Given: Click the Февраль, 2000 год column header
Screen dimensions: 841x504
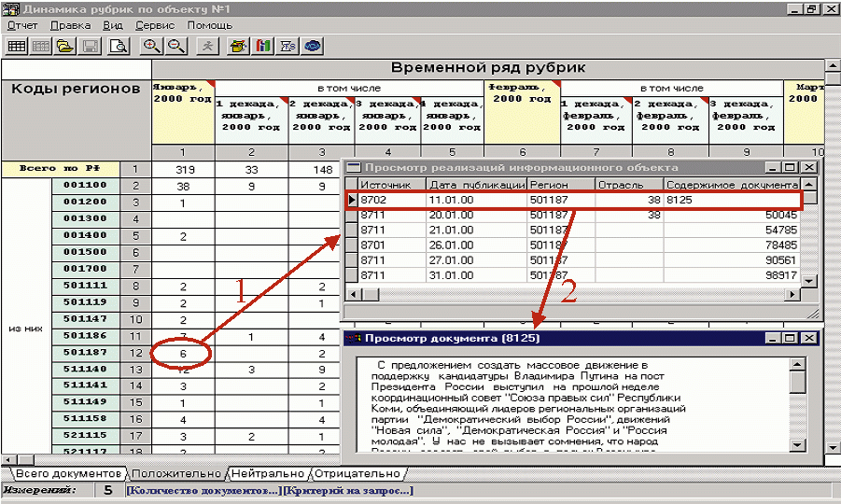Looking at the screenshot, I should coord(522,112).
